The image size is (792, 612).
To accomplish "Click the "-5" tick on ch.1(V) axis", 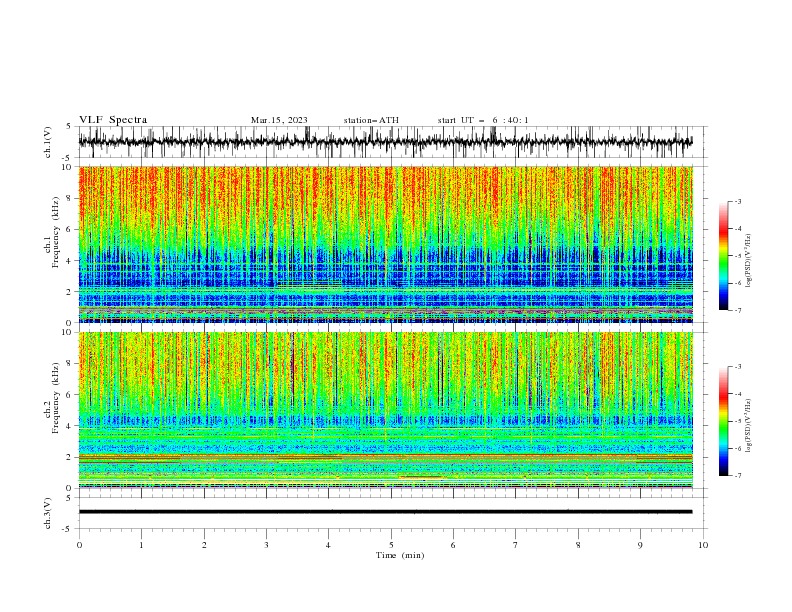I will pos(67,158).
